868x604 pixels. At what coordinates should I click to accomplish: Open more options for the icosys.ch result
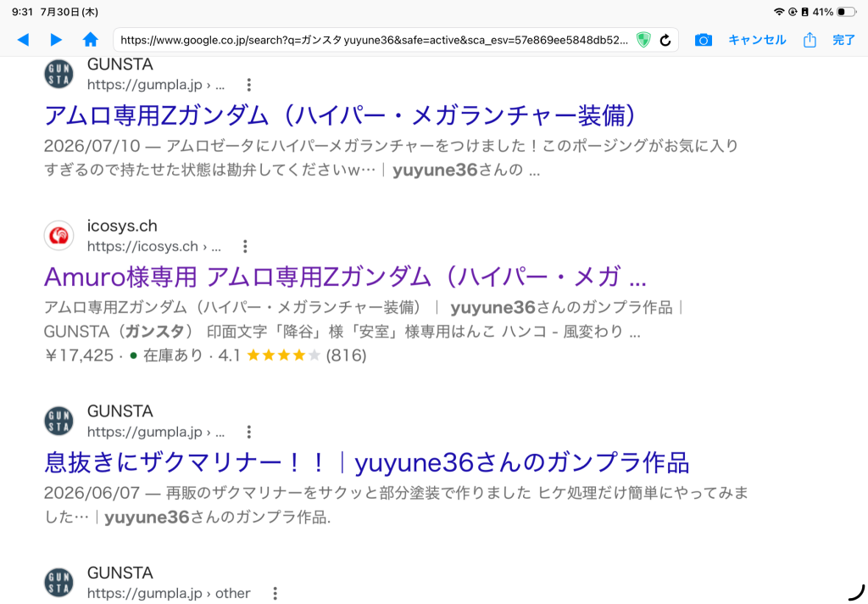pyautogui.click(x=245, y=247)
